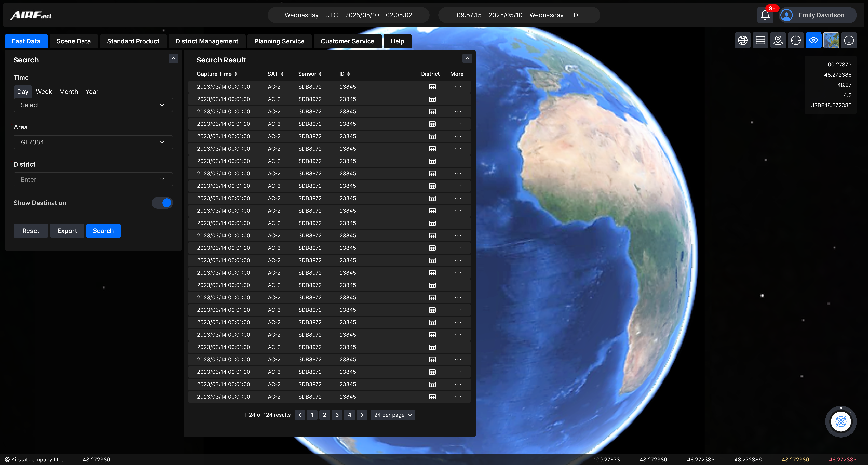Open the District Management tab
Image resolution: width=868 pixels, height=465 pixels.
point(207,41)
